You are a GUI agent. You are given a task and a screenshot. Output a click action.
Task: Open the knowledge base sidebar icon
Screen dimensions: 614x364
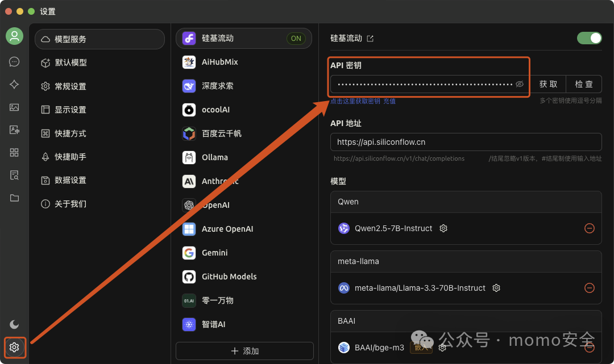click(14, 175)
